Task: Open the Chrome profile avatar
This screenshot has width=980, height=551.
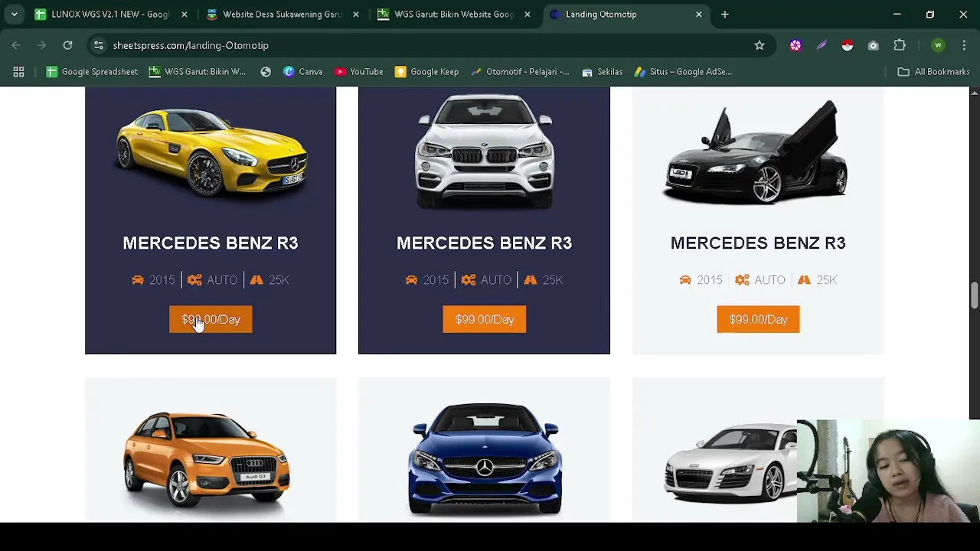Action: pyautogui.click(x=938, y=45)
